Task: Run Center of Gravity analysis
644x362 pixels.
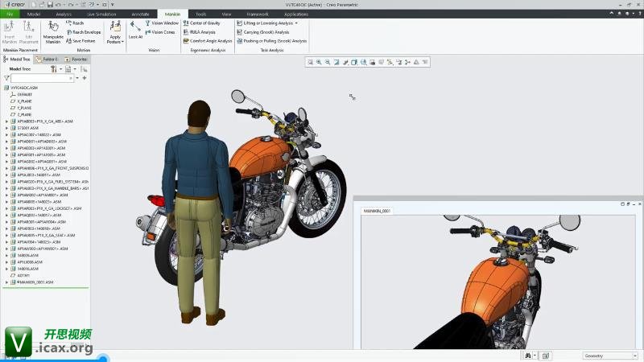Action: 204,23
